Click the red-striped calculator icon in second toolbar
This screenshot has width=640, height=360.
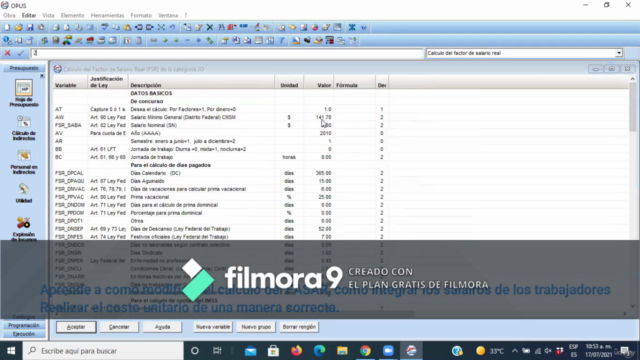(x=329, y=40)
